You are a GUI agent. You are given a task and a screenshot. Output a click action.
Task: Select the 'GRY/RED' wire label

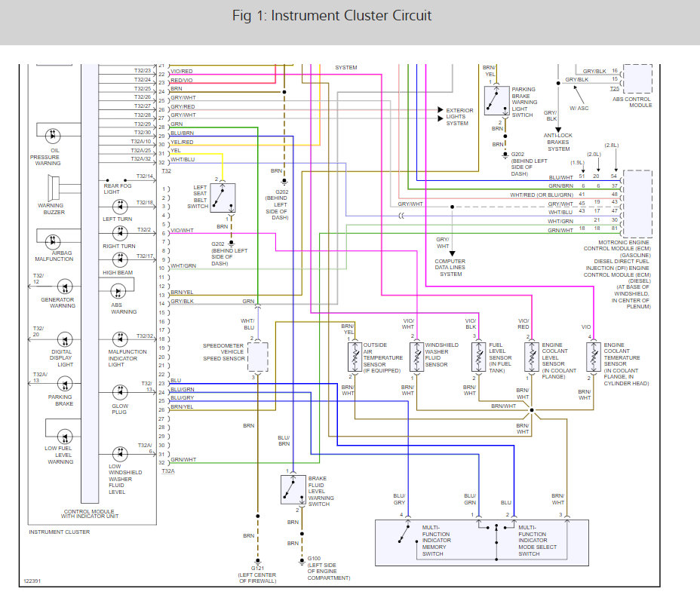[x=183, y=106]
